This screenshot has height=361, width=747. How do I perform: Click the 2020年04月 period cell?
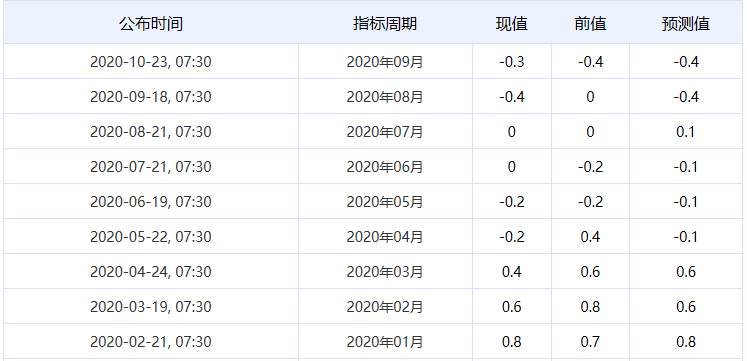click(385, 237)
